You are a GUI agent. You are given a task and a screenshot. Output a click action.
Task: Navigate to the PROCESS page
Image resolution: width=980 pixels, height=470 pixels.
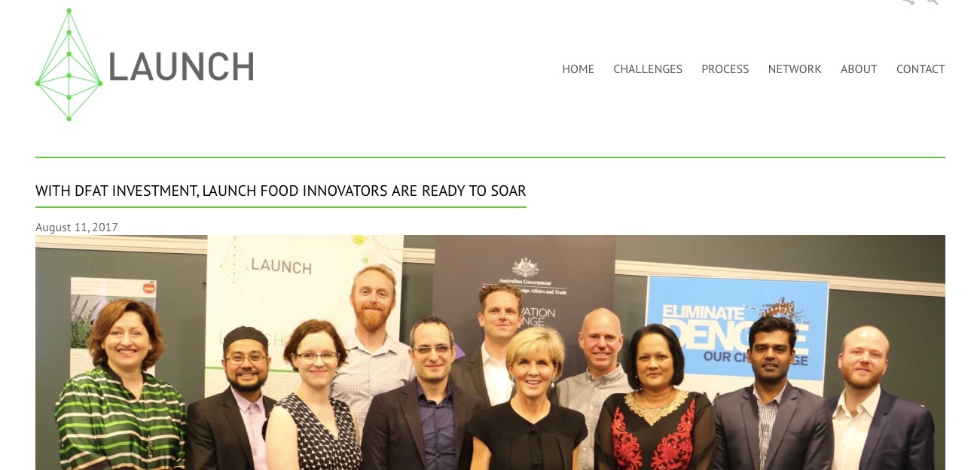pos(725,69)
